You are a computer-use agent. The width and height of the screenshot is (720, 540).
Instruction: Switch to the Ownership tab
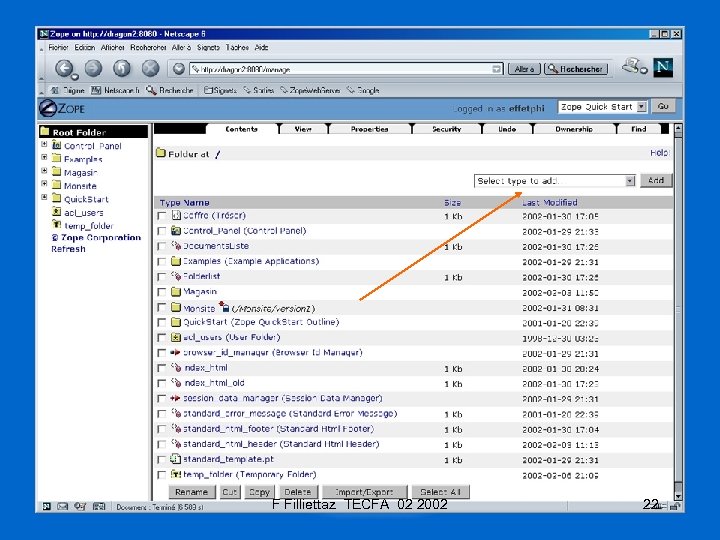pyautogui.click(x=574, y=129)
